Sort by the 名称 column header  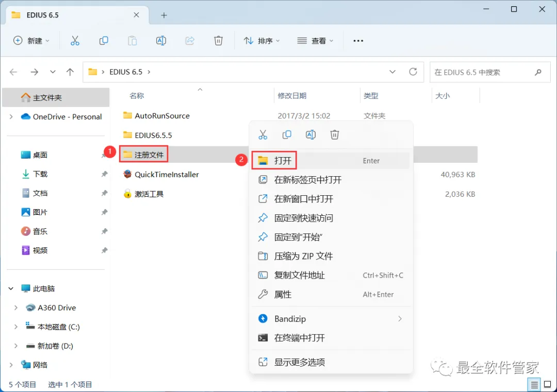click(x=137, y=96)
